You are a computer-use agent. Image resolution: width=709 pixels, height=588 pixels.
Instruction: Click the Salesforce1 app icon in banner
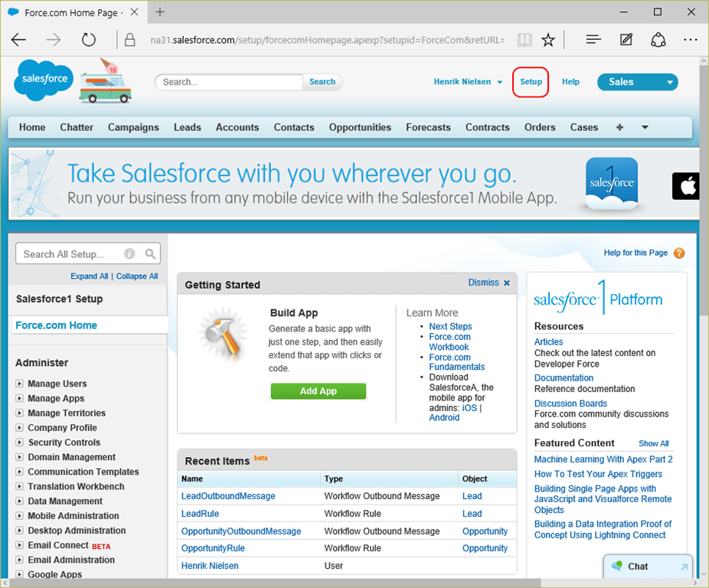pos(611,184)
